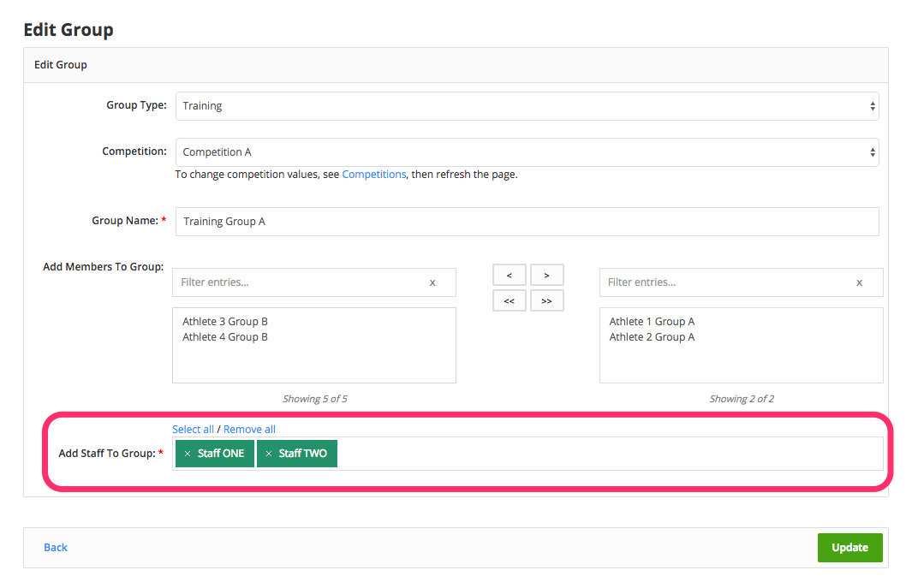912x588 pixels.
Task: Select Athlete 1 Group A
Action: (652, 322)
